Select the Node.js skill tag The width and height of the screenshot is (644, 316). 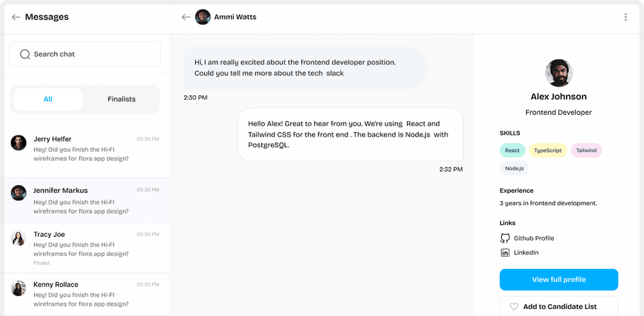514,168
